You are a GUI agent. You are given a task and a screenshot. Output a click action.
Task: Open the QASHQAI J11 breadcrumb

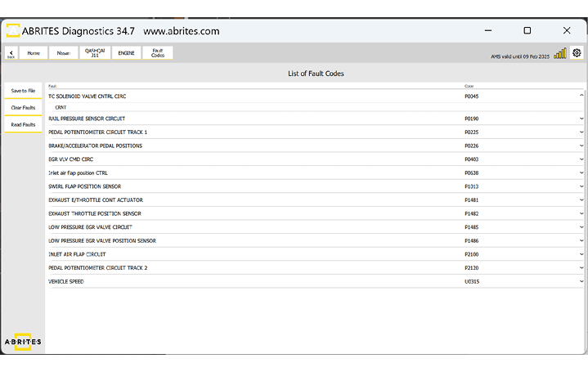coord(95,53)
